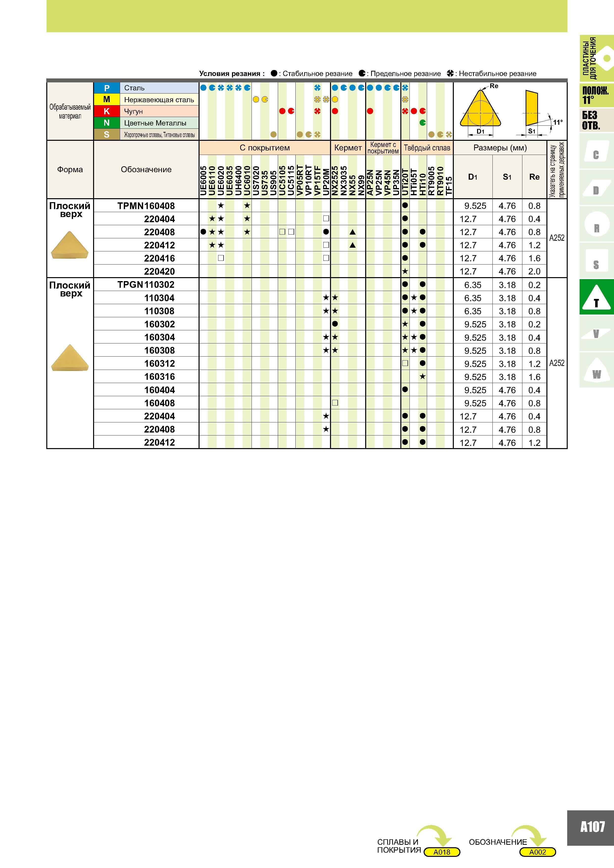This screenshot has width=614, height=868.
Task: Click the 'Твёрдый сплав' group header
Action: click(x=427, y=147)
